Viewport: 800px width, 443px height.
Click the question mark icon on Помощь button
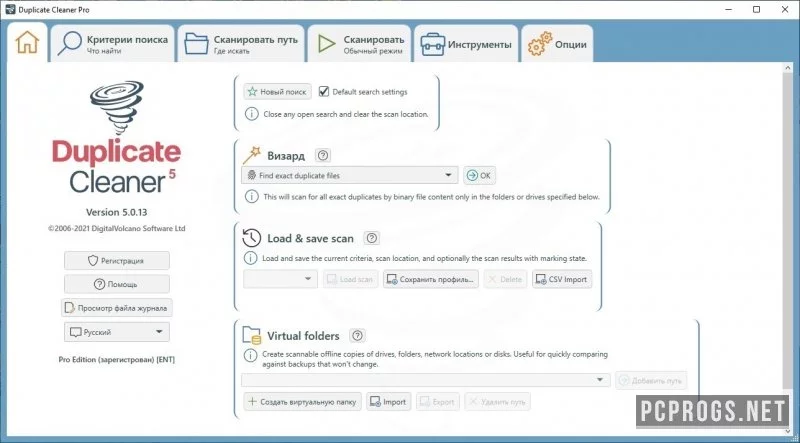pos(99,284)
